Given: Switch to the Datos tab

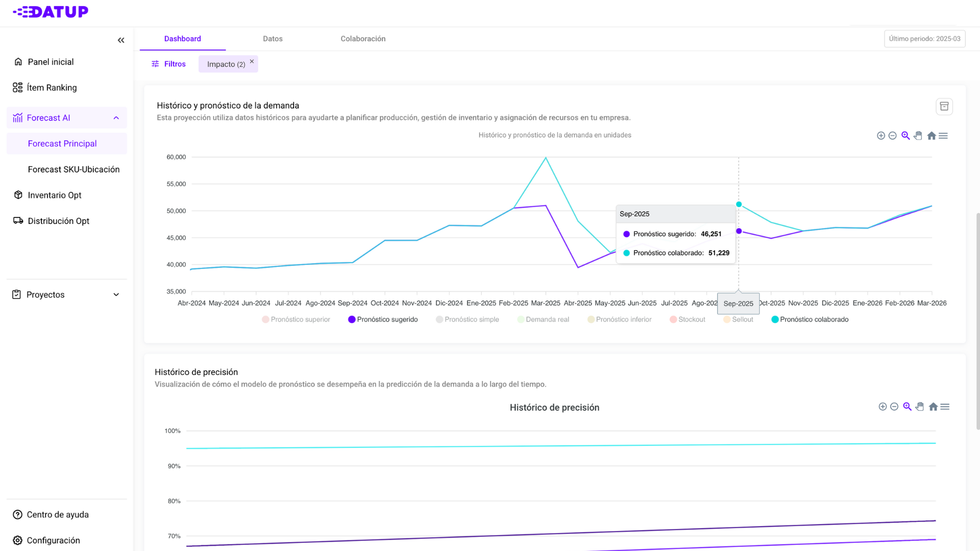Looking at the screenshot, I should [x=273, y=39].
